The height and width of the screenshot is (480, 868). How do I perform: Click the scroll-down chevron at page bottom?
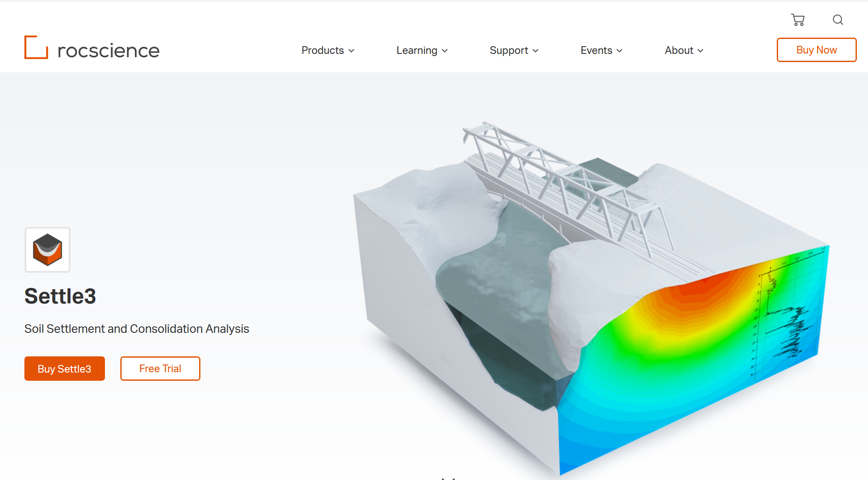(448, 477)
